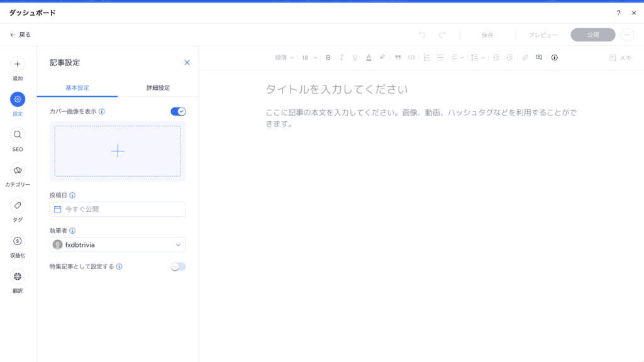Screen dimensions: 644x362
Task: Open the highlight color marker
Action: click(382, 57)
